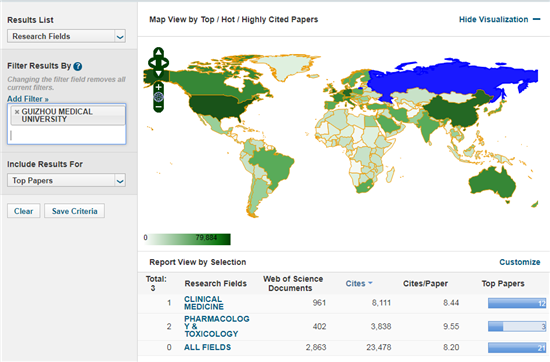The image size is (550, 362).
Task: Reset map to world extent globe
Action: click(159, 97)
